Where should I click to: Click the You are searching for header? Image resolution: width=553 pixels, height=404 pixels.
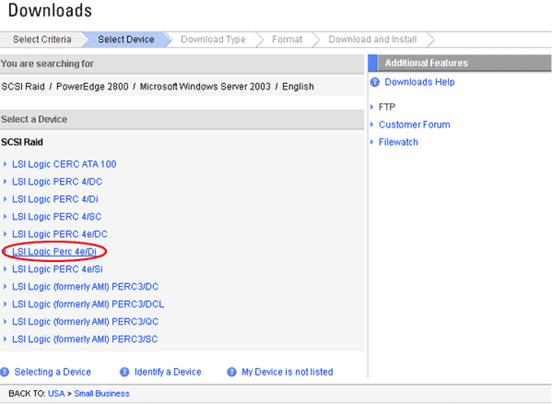pos(182,64)
